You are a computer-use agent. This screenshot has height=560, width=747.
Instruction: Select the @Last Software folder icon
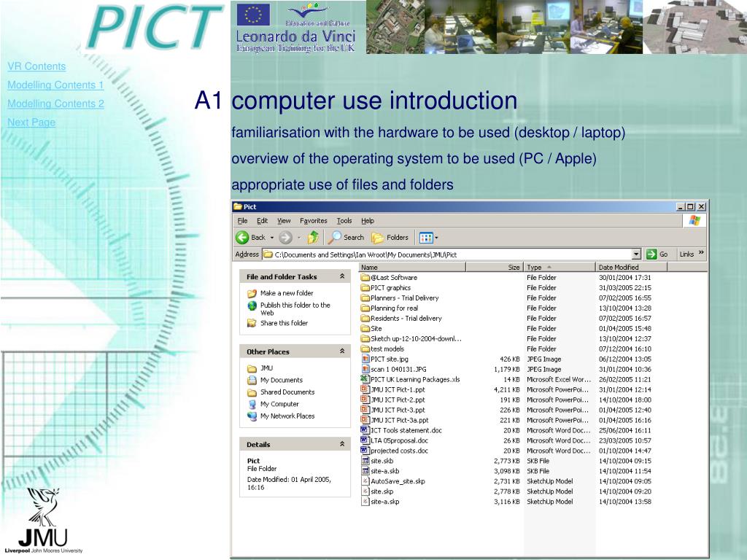(x=365, y=278)
